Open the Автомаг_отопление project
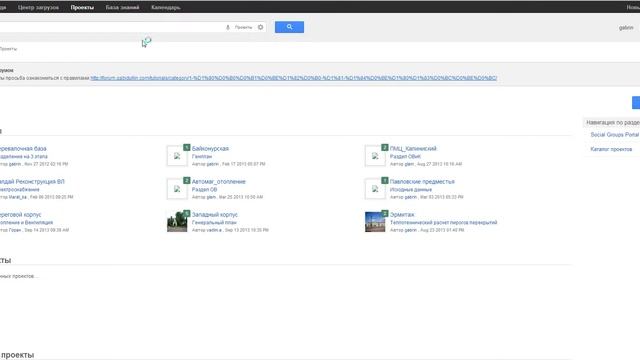Image resolution: width=640 pixels, height=360 pixels. pos(219,182)
